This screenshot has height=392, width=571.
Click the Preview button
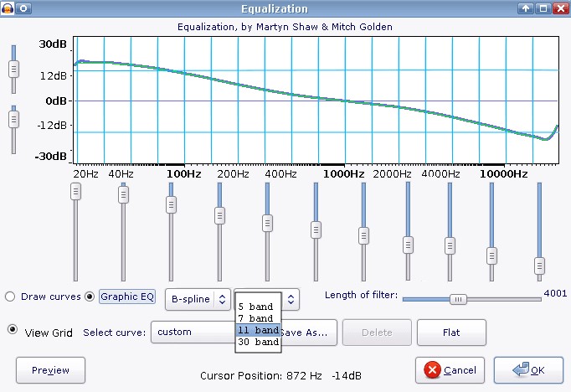[50, 369]
